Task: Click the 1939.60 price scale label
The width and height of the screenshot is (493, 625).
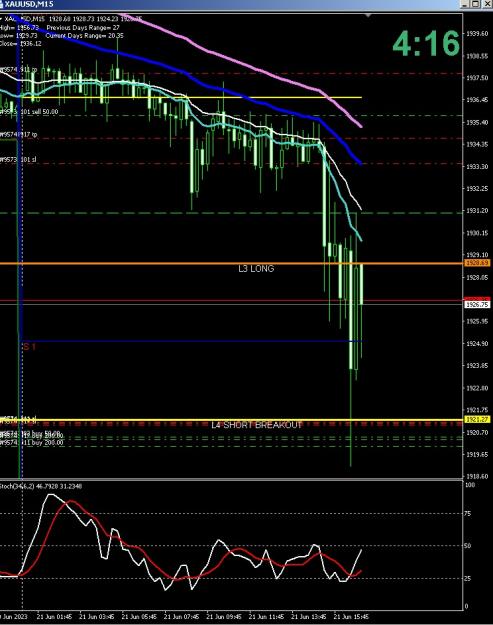Action: [x=477, y=34]
